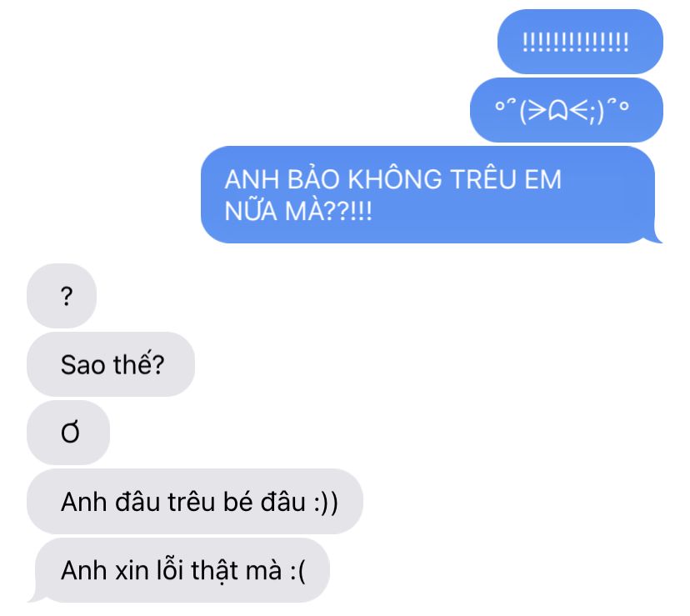Click the ':))' smiley emoticon text
The width and height of the screenshot is (690, 616).
pos(326,503)
